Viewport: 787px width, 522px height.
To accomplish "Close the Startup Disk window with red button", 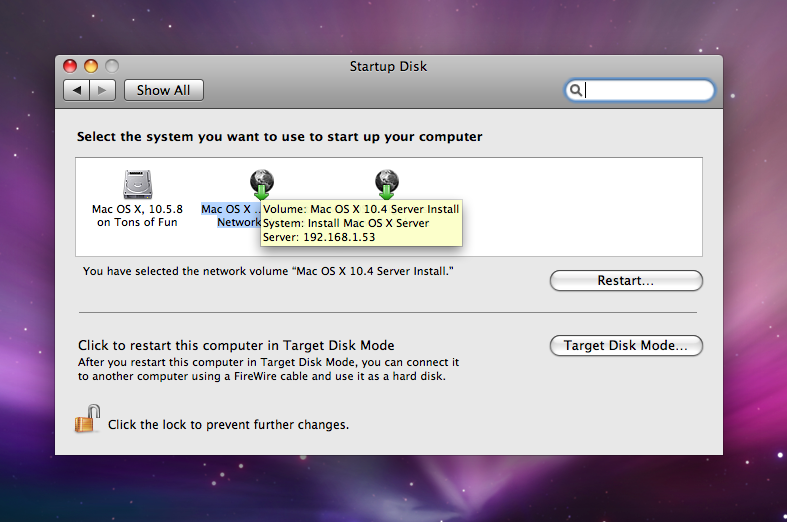I will [x=70, y=66].
